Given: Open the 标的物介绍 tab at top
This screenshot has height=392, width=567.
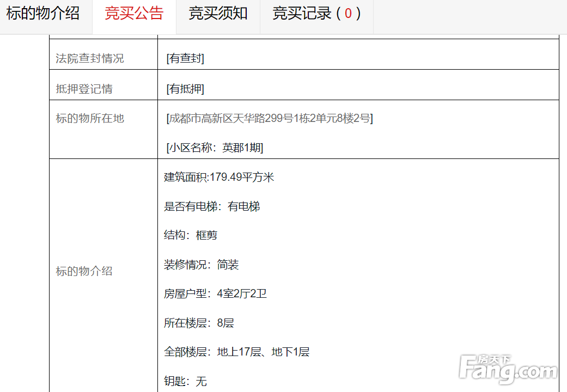Looking at the screenshot, I should [x=43, y=14].
